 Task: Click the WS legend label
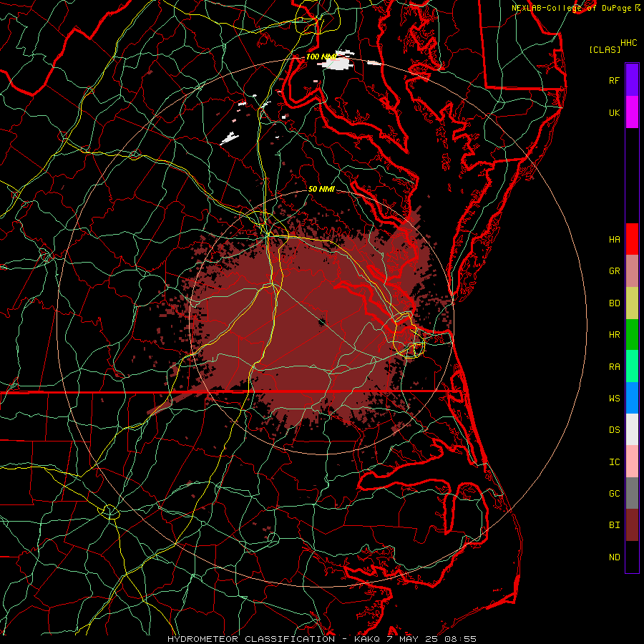614,399
